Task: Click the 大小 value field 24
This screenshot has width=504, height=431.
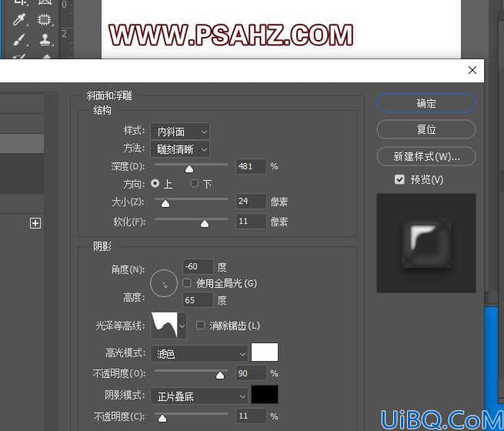Action: [x=251, y=201]
